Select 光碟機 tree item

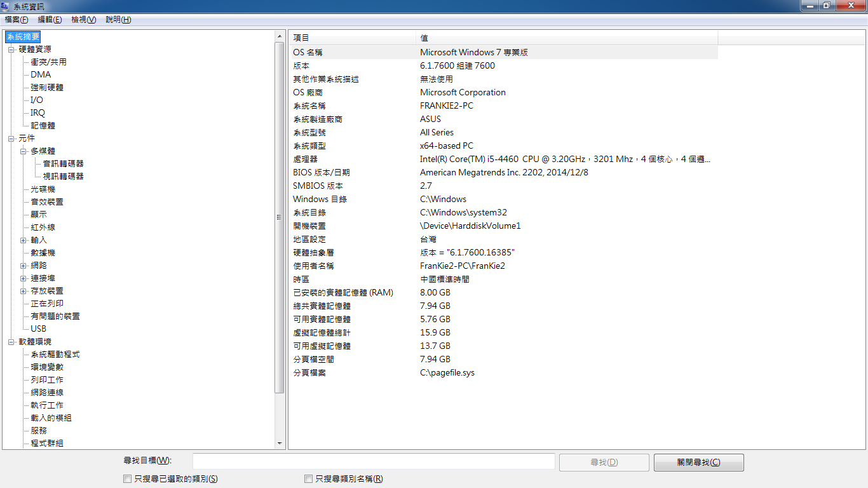coord(43,189)
